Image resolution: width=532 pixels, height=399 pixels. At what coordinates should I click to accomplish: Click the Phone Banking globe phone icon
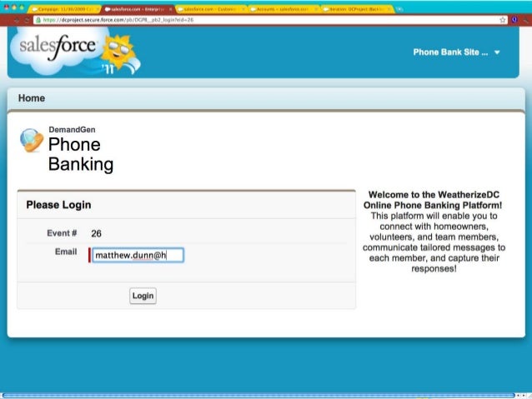point(32,140)
